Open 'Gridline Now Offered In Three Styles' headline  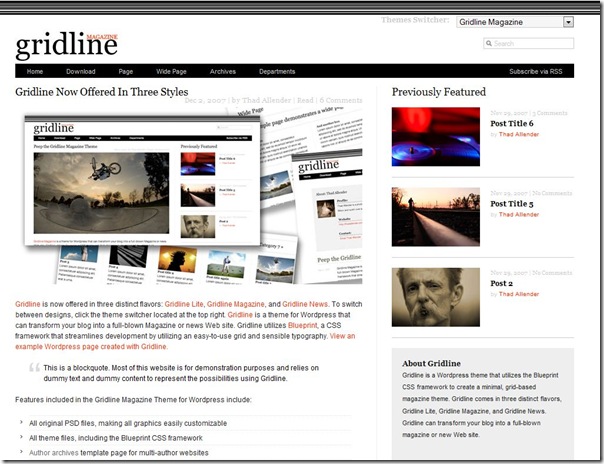[102, 92]
